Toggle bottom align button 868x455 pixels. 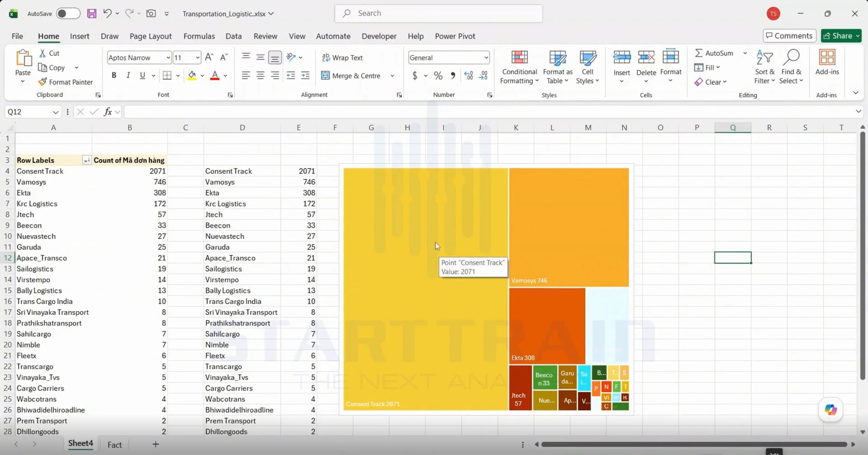point(275,57)
